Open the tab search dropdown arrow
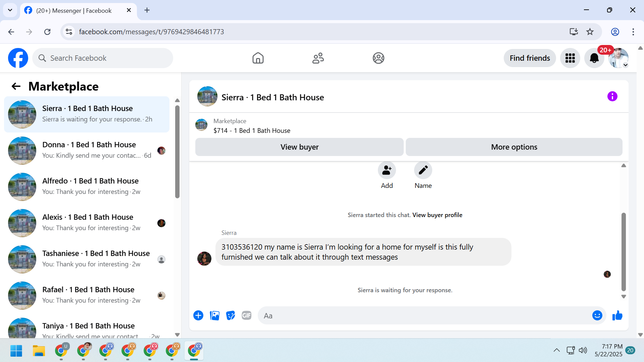Screen dimensions: 644x362 pos(10,10)
